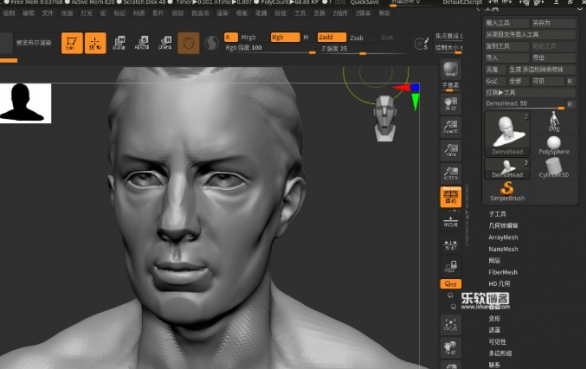The image size is (586, 369).
Task: Toggle the orange A channel button
Action: 231,37
